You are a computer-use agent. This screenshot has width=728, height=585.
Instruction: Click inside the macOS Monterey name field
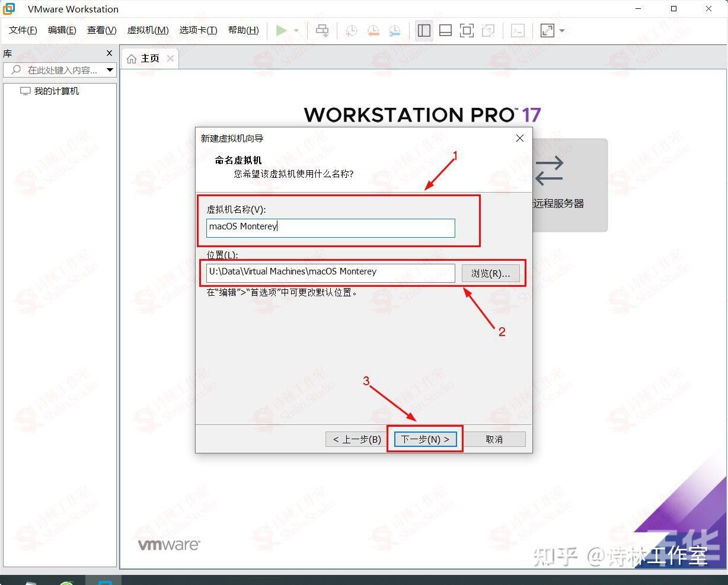330,228
